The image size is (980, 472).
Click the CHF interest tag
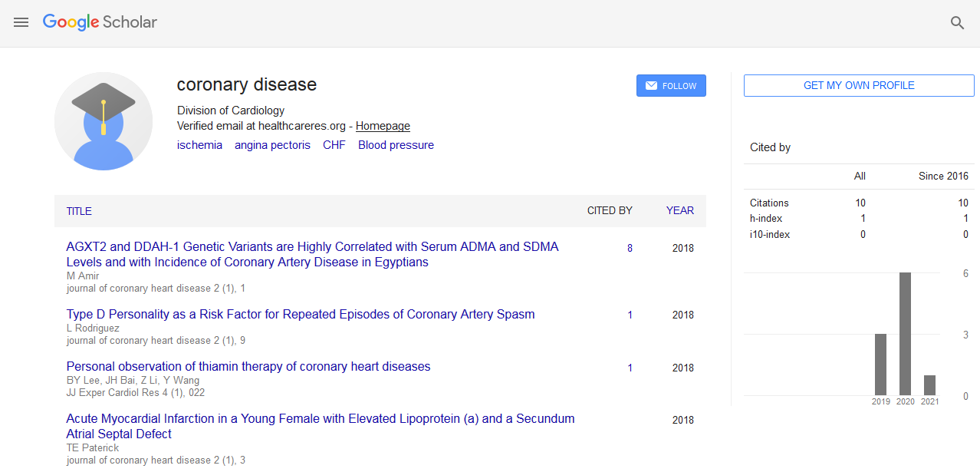tap(334, 145)
